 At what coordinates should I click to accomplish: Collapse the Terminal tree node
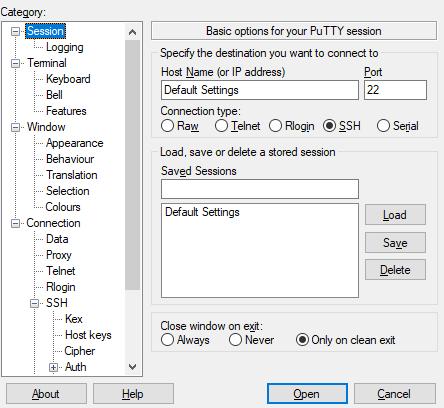(15, 63)
